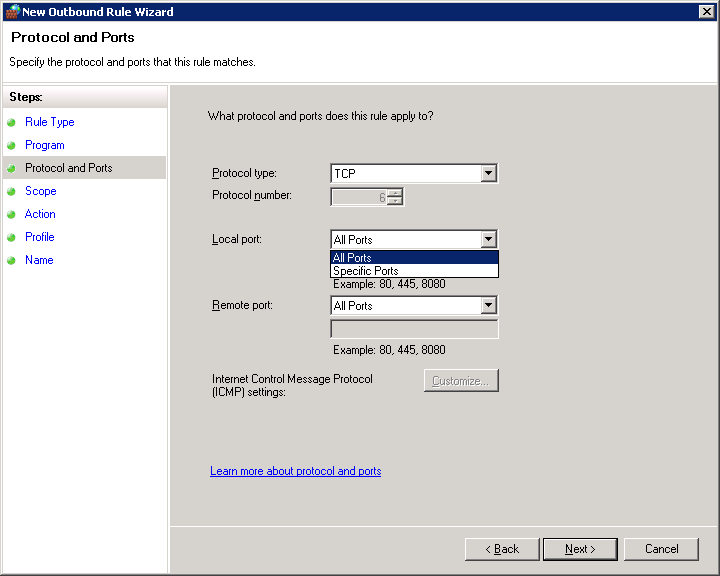Screen dimensions: 720x576
Task: Open the Profile step
Action: click(x=39, y=237)
